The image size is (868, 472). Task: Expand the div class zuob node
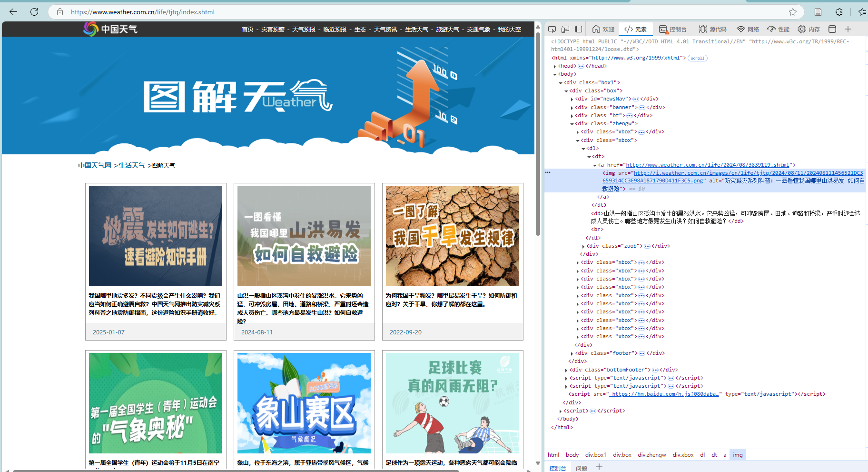583,246
